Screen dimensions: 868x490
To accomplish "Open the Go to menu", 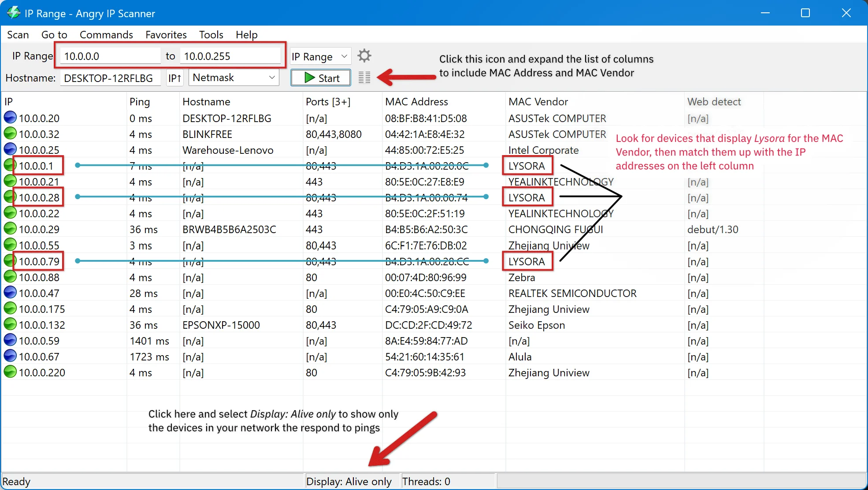I will [x=54, y=35].
